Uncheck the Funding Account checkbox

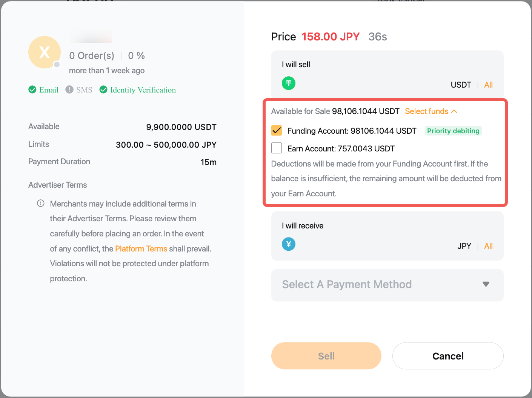[277, 131]
